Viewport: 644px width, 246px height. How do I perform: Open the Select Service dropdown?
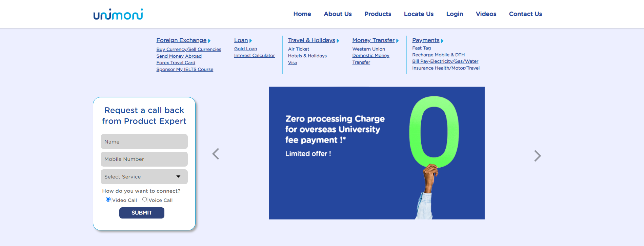tap(144, 177)
